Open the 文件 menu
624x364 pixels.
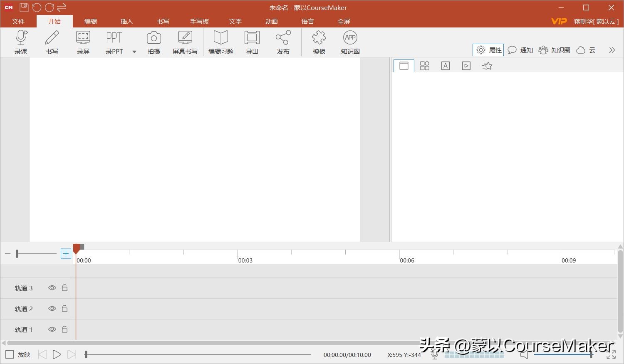click(18, 21)
